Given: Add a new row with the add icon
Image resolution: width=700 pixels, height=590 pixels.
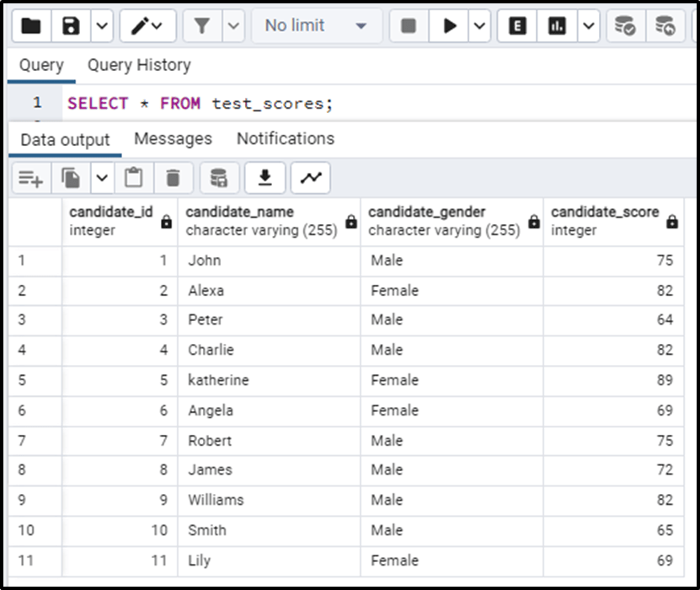Looking at the screenshot, I should tap(29, 177).
